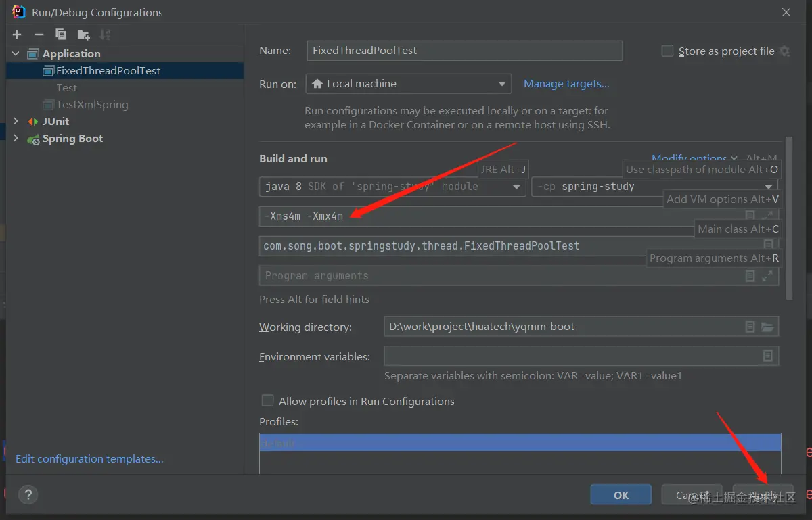Viewport: 812px width, 520px height.
Task: Expand the Program arguments field
Action: (x=767, y=276)
